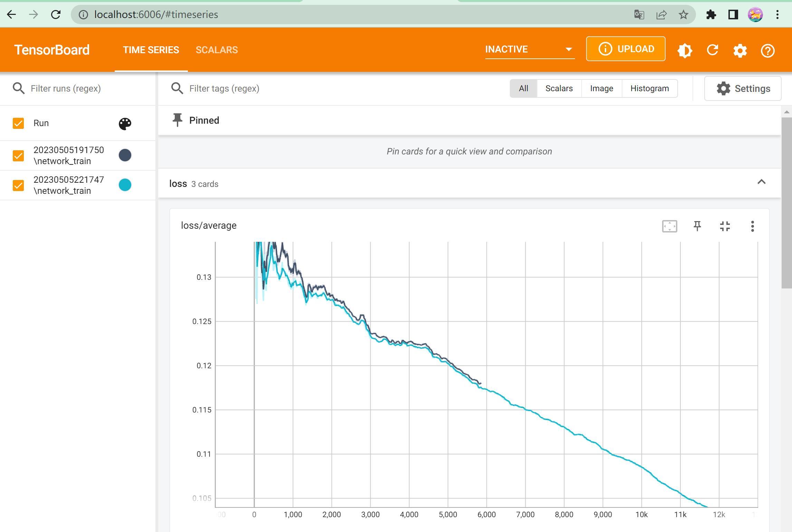This screenshot has width=792, height=532.
Task: Pin the loss/average card
Action: coord(697,226)
